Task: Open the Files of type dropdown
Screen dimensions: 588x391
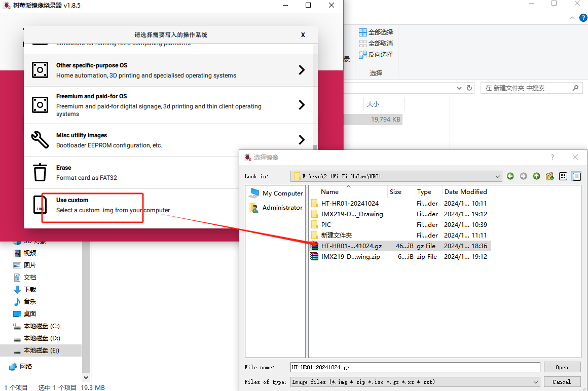Action: point(536,382)
